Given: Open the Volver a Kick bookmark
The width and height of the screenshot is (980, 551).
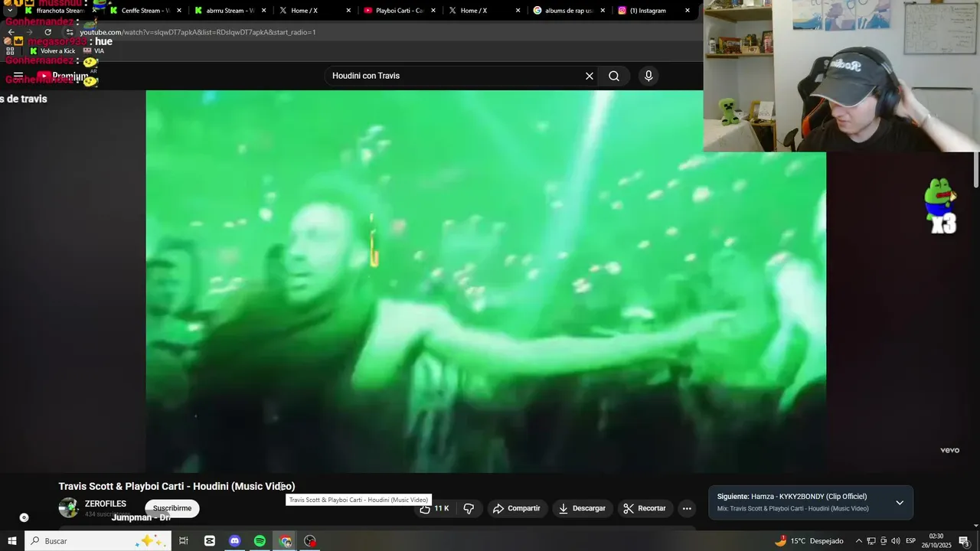Looking at the screenshot, I should click(52, 51).
